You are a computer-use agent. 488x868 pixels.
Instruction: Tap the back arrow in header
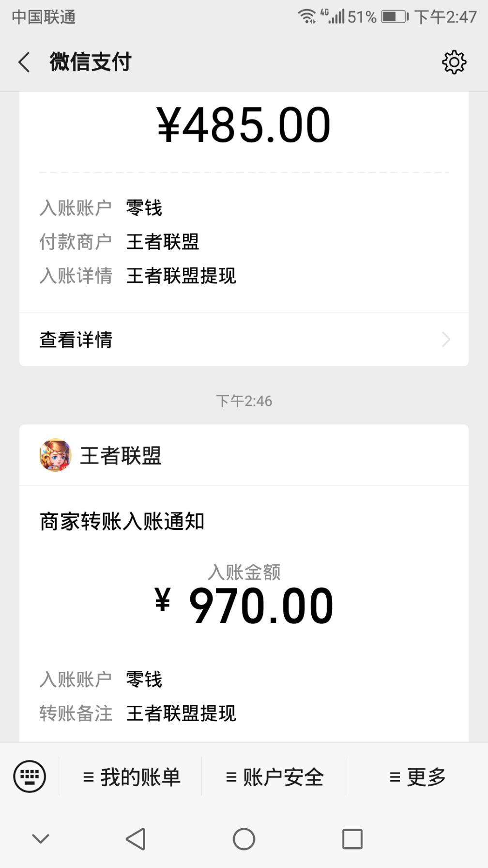point(24,62)
